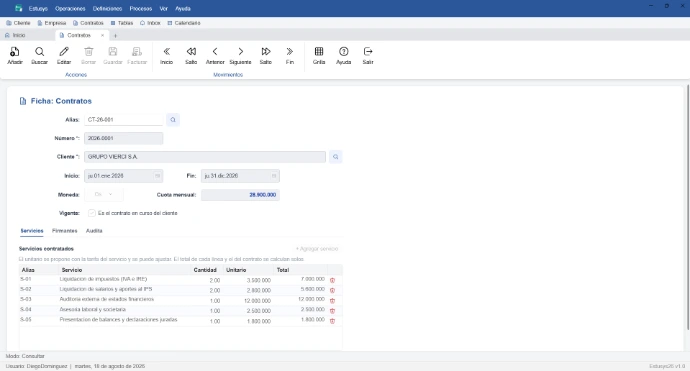Jump to last record with Fin
Screen dimensions: 690x371
tap(290, 55)
